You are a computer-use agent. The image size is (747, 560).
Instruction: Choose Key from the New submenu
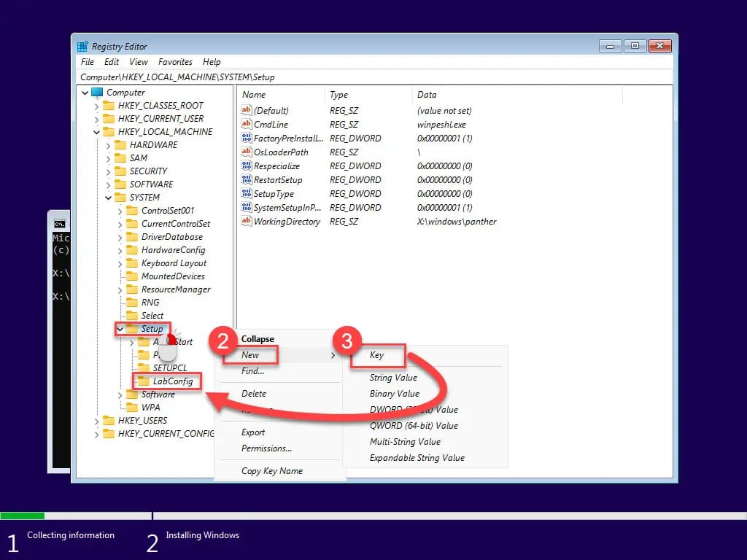(376, 355)
